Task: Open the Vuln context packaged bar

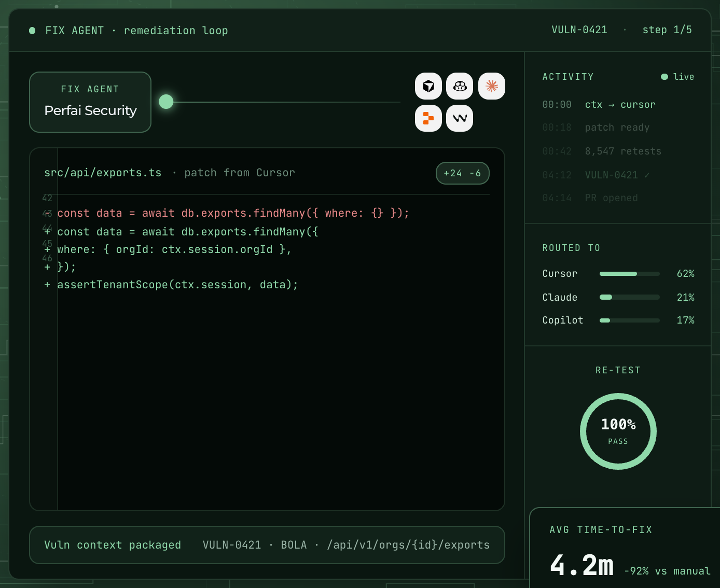Action: click(267, 545)
